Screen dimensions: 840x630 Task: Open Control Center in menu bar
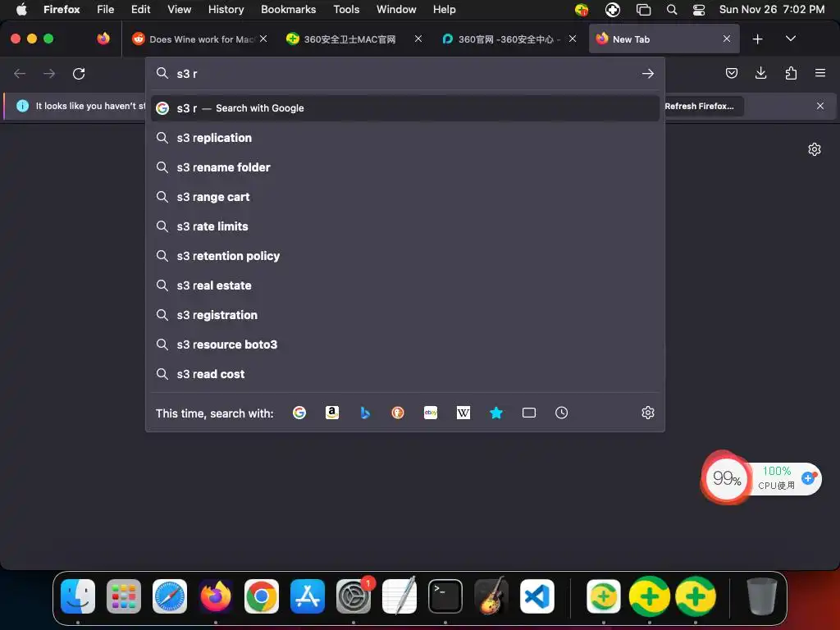coord(699,10)
